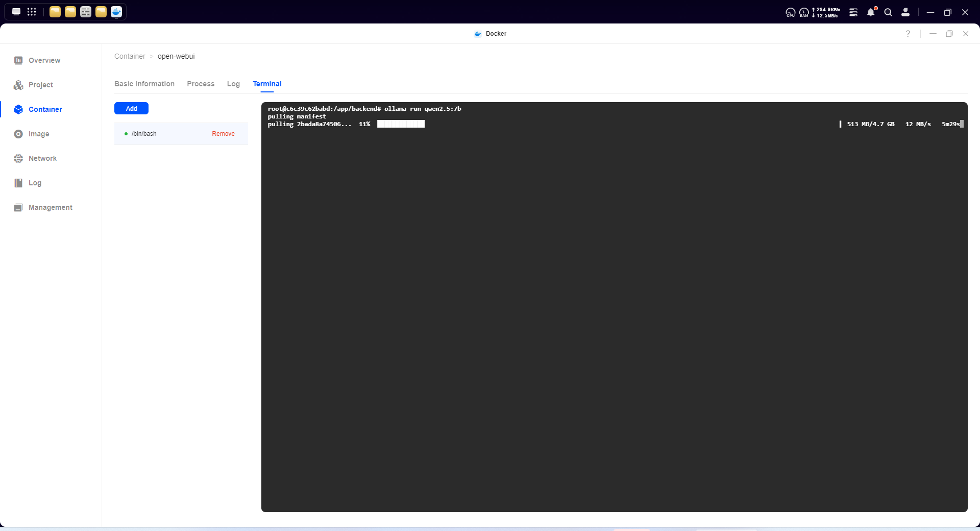The width and height of the screenshot is (980, 531).
Task: Click the RAM usage gauge
Action: (x=804, y=12)
